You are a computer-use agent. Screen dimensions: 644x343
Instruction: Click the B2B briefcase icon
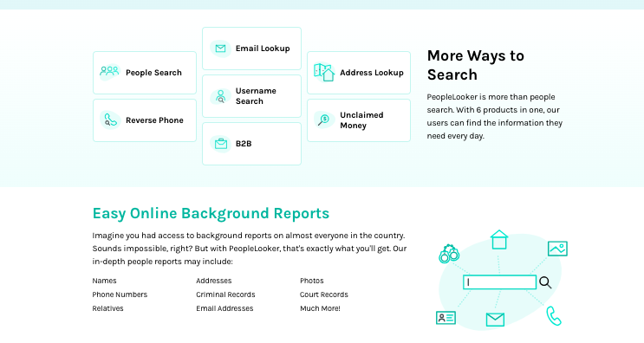(221, 144)
